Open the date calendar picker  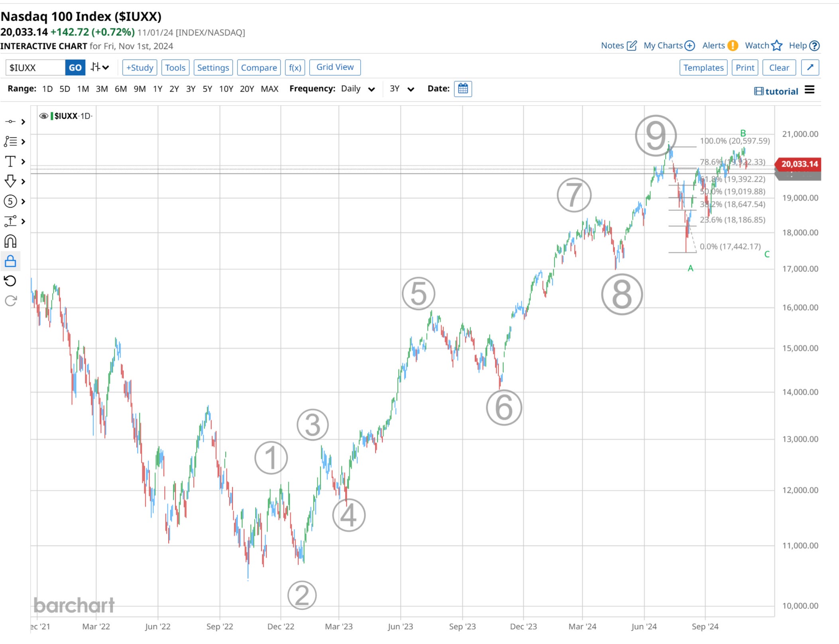[463, 88]
